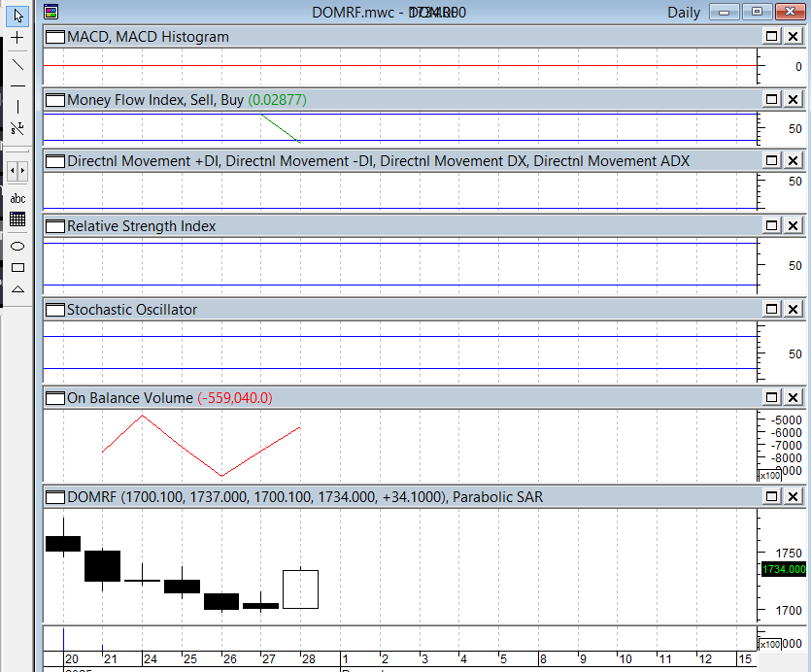Open the DOMRF price panel menu icon
This screenshot has height=672, width=811.
point(55,497)
